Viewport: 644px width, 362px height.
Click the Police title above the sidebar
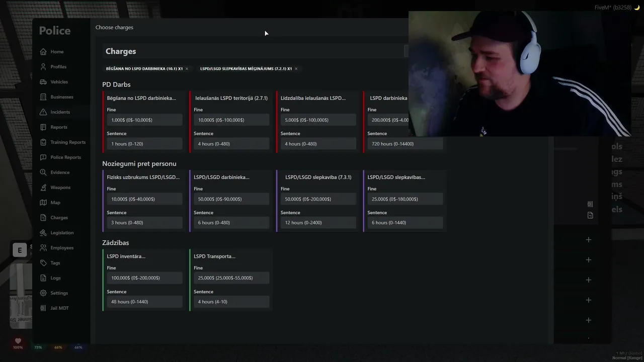55,31
